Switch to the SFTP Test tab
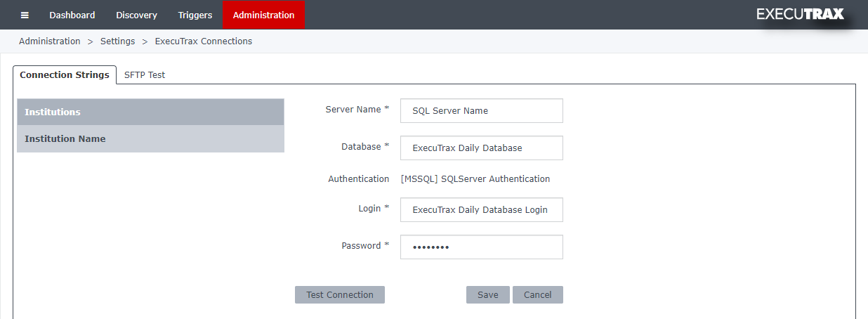 (x=145, y=74)
